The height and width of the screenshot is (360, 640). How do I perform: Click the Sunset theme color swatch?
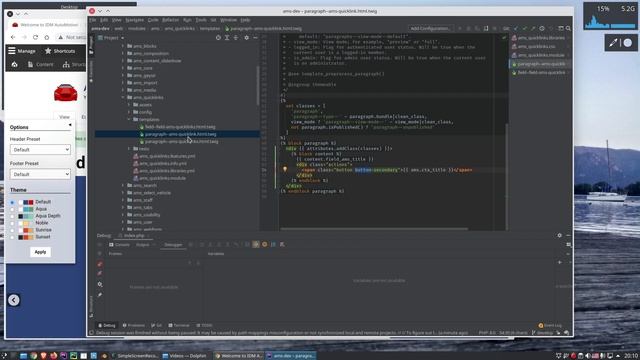(x=26, y=237)
